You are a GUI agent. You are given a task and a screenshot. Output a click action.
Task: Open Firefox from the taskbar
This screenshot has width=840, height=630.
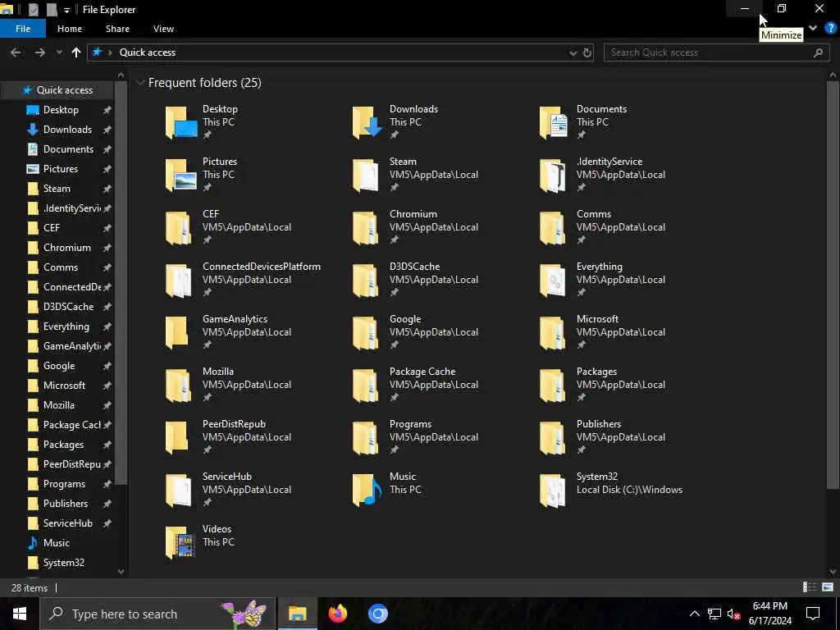(337, 614)
